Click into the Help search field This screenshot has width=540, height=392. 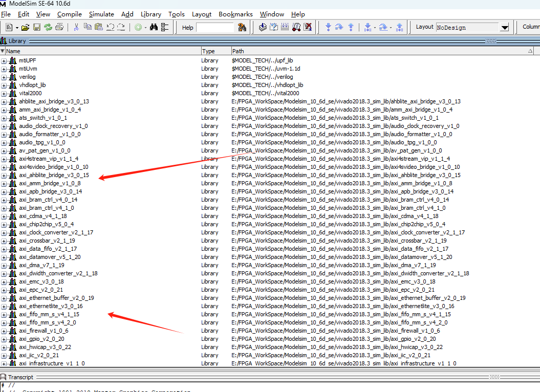click(215, 28)
